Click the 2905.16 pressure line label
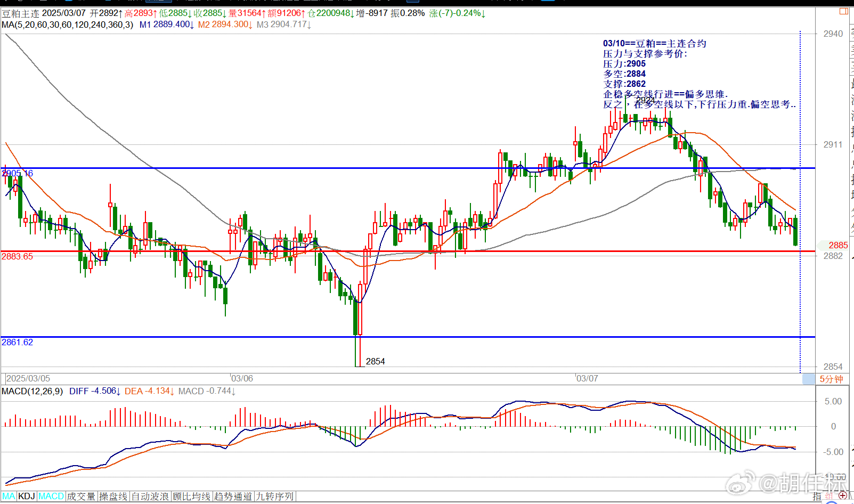The image size is (854, 504). click(17, 173)
